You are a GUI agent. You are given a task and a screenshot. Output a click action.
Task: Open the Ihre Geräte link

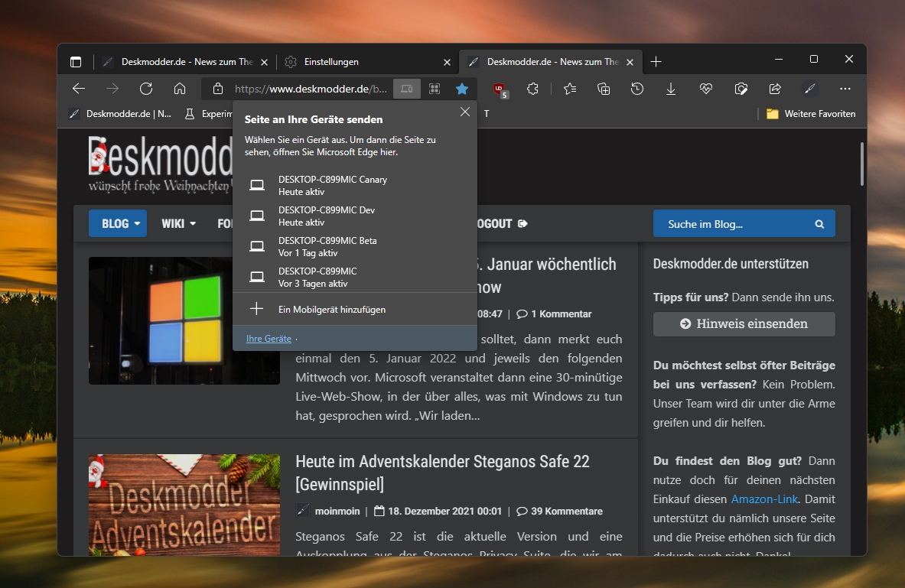pyautogui.click(x=269, y=339)
